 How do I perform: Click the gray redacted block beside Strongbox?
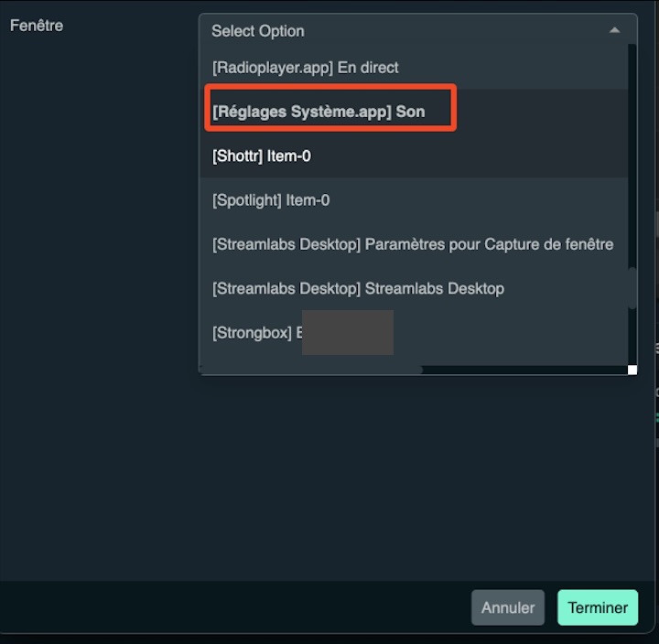348,332
